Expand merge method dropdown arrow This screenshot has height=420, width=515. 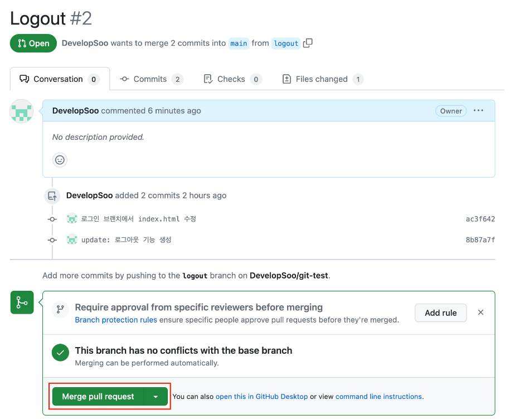[x=156, y=397]
